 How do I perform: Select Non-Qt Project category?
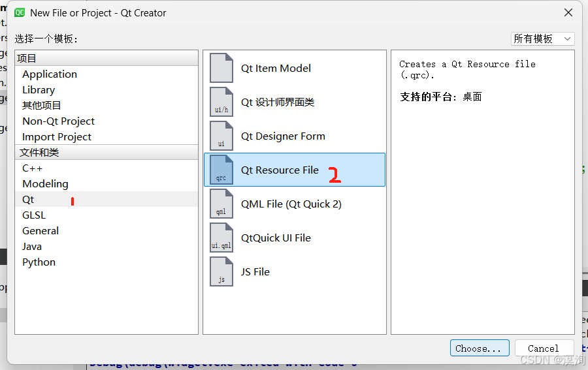[x=106, y=121]
